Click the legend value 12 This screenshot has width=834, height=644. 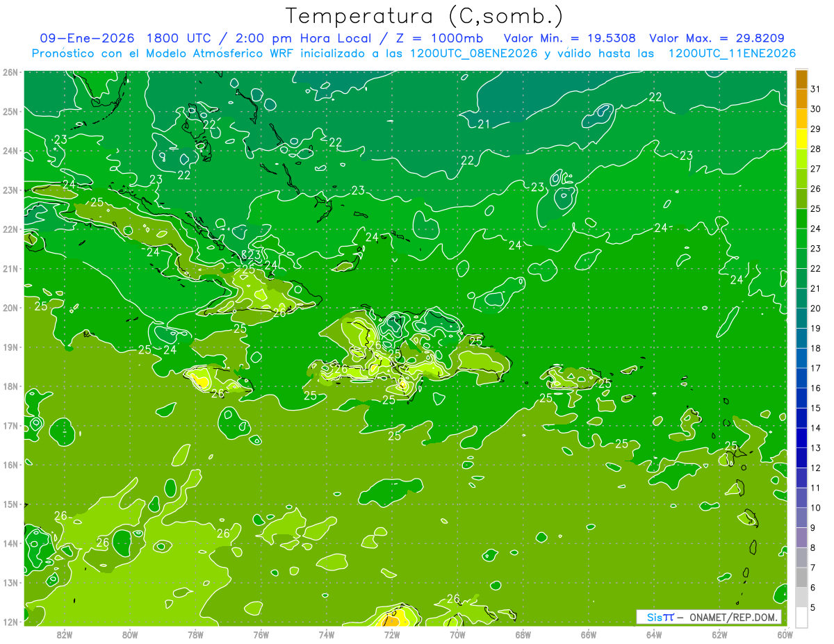815,468
